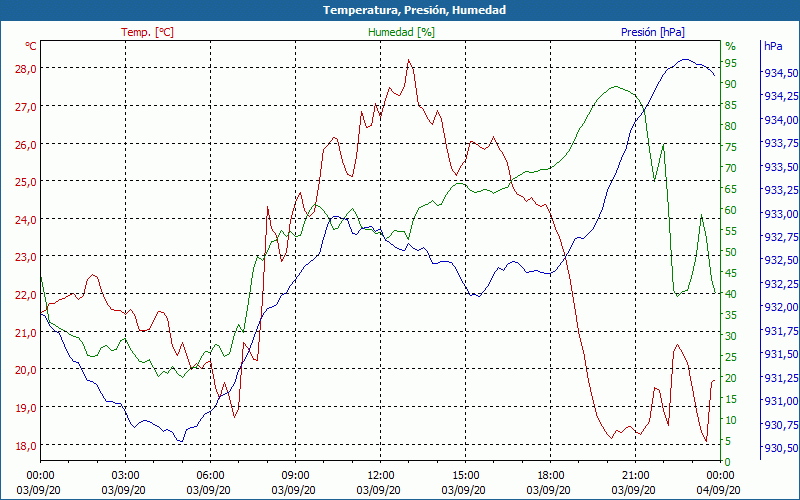Viewport: 800px width, 500px height.
Task: Click the 931,25 pressure axis value
Action: click(781, 378)
